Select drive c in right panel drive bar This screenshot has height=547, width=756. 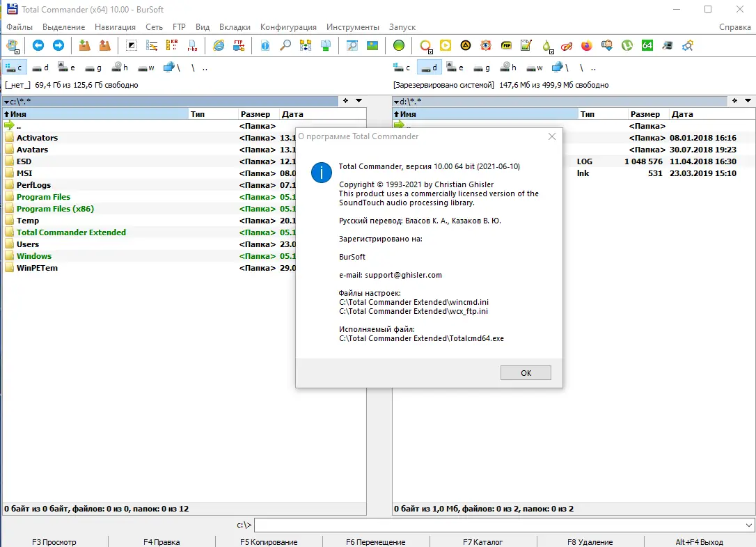pos(402,68)
